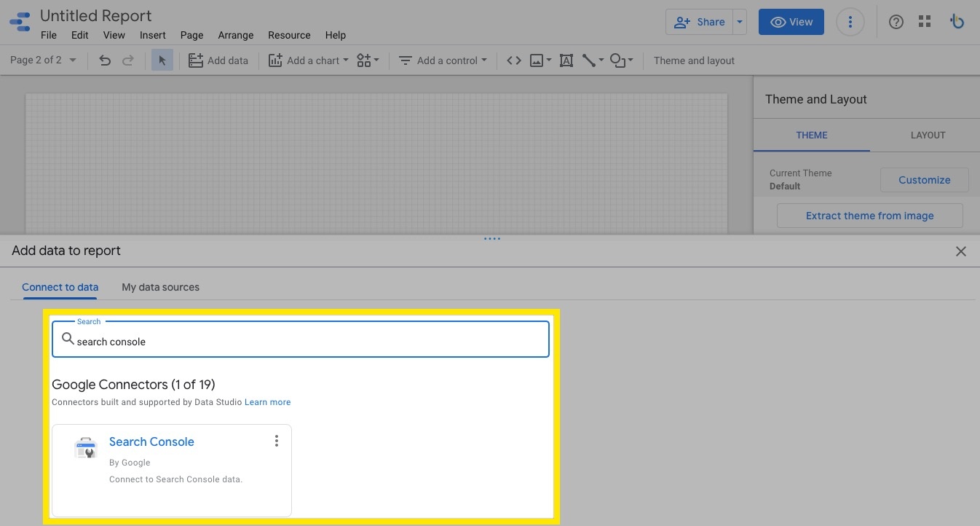Click the connector Search input field
The height and width of the screenshot is (526, 980).
pyautogui.click(x=300, y=339)
